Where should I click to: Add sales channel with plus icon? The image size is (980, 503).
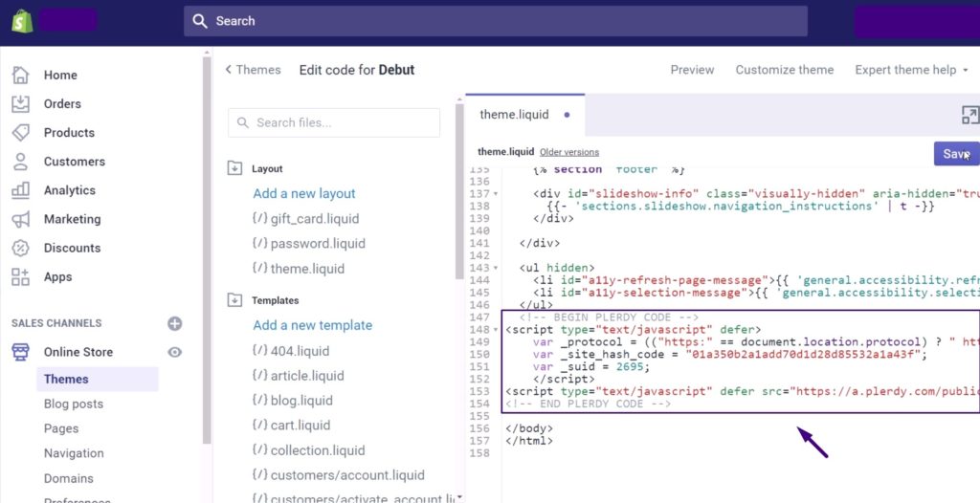[174, 323]
